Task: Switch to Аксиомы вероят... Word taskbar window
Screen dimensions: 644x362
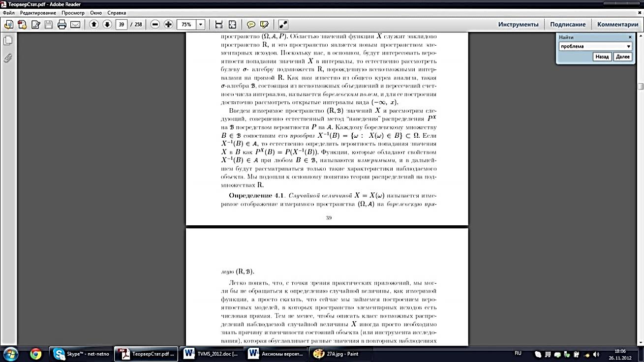Action: click(x=276, y=354)
